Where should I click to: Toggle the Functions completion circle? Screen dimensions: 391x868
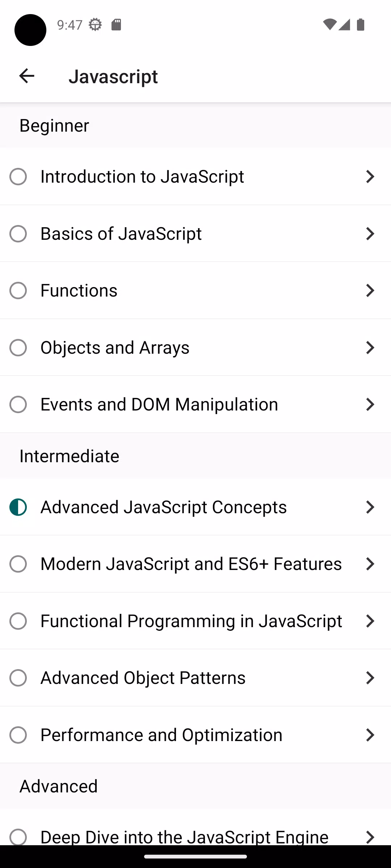click(18, 290)
